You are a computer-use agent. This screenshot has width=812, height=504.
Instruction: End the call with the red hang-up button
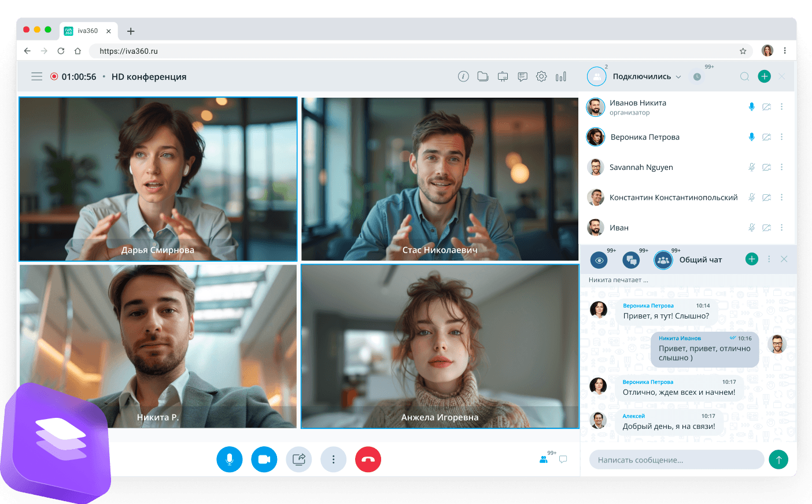[368, 459]
